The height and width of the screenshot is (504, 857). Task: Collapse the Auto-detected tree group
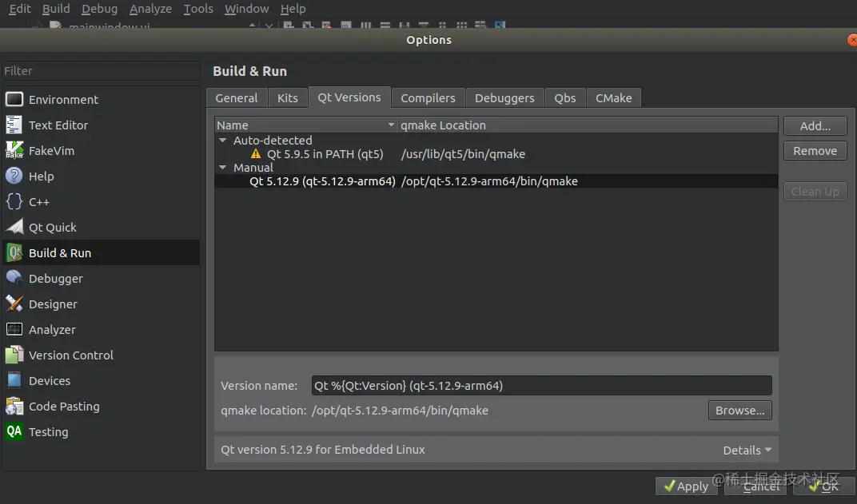[222, 141]
